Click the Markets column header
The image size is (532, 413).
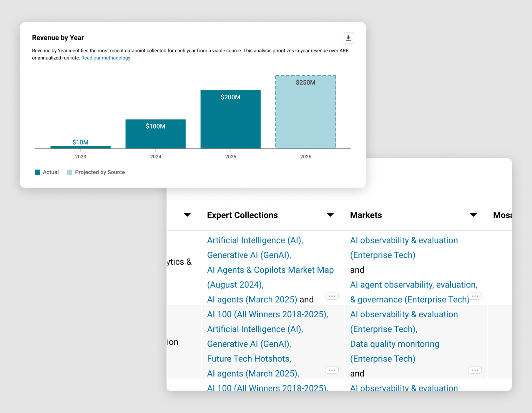point(366,215)
